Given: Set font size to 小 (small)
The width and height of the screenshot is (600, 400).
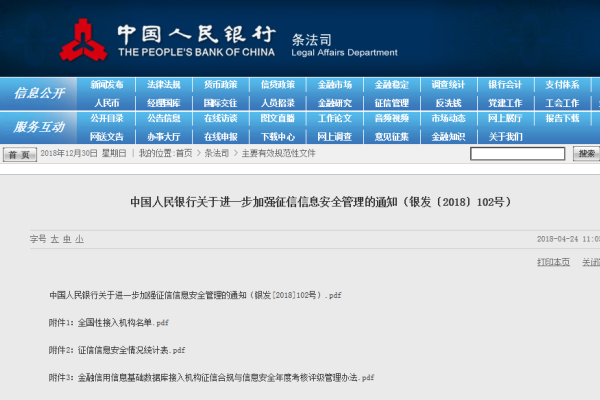Looking at the screenshot, I should coord(79,239).
